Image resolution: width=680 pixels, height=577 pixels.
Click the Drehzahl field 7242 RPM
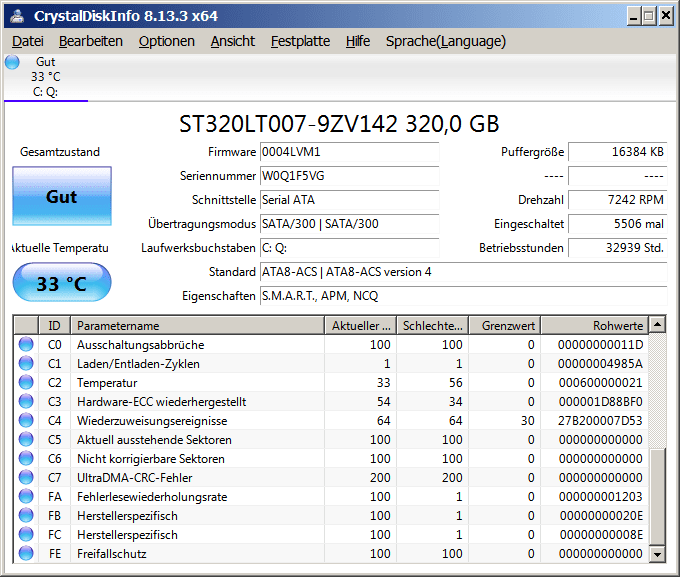pyautogui.click(x=618, y=200)
